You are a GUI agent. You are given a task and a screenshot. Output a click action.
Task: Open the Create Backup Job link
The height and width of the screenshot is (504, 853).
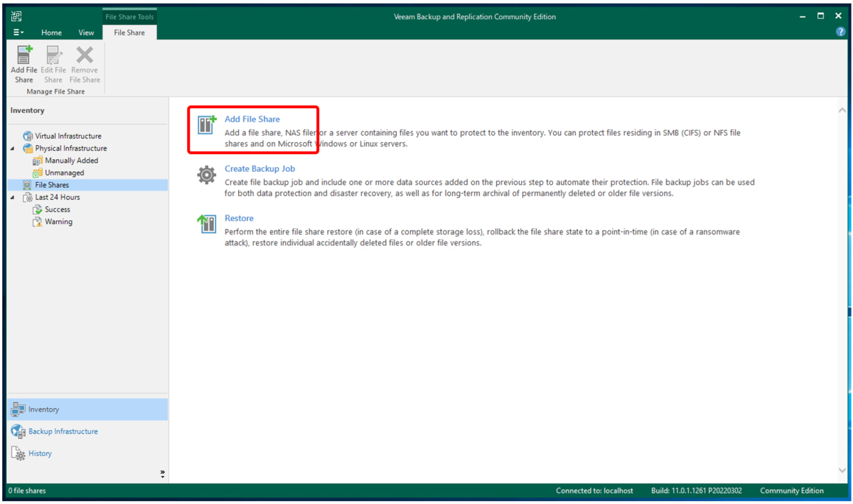pyautogui.click(x=259, y=169)
